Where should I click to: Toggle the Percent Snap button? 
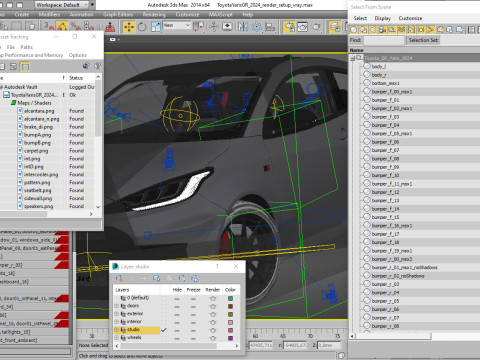tap(75, 27)
